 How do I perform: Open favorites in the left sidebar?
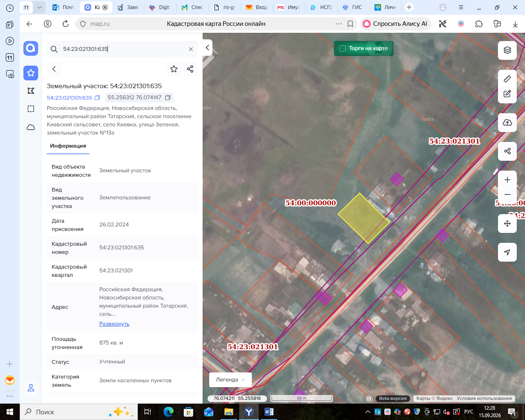(x=31, y=73)
